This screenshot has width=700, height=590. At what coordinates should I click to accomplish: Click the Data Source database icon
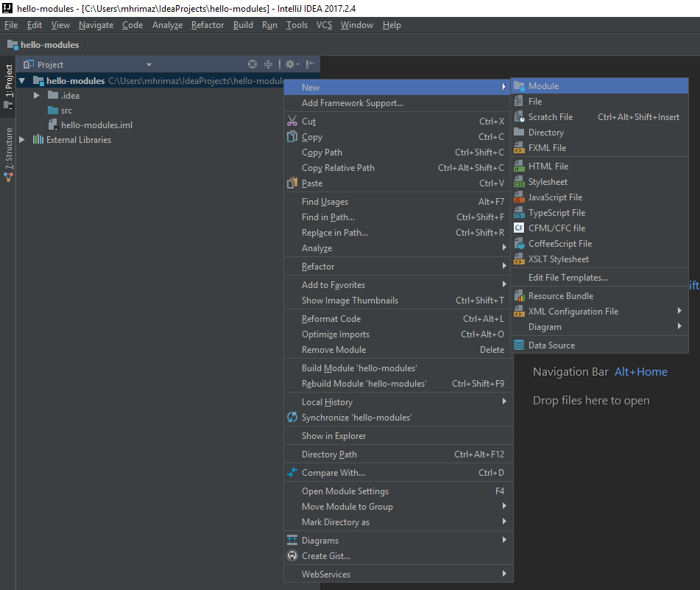coord(519,345)
